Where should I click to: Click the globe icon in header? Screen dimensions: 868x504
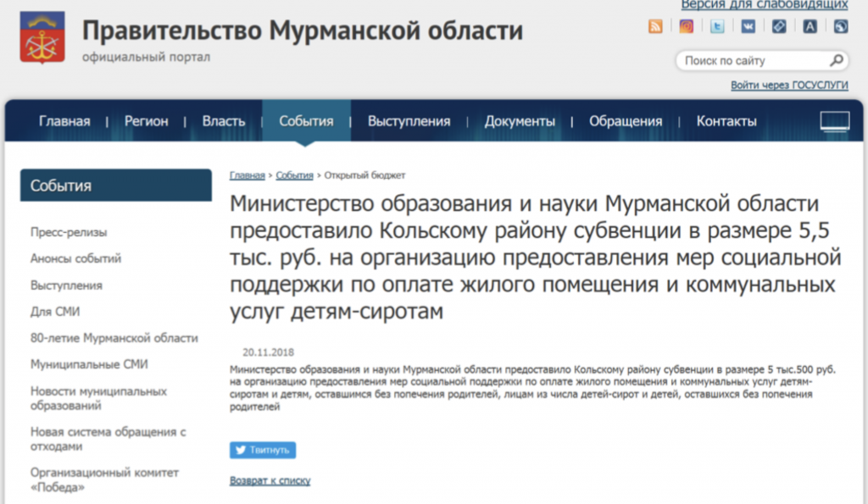click(x=840, y=26)
